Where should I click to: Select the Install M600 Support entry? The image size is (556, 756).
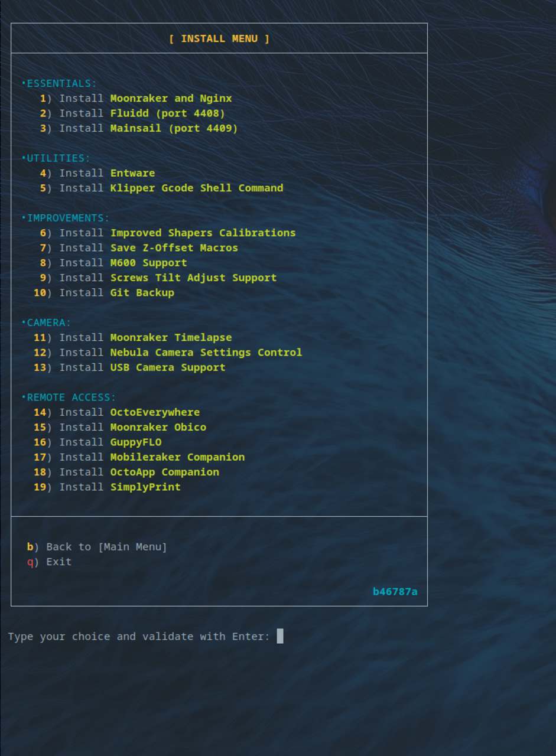pos(113,262)
